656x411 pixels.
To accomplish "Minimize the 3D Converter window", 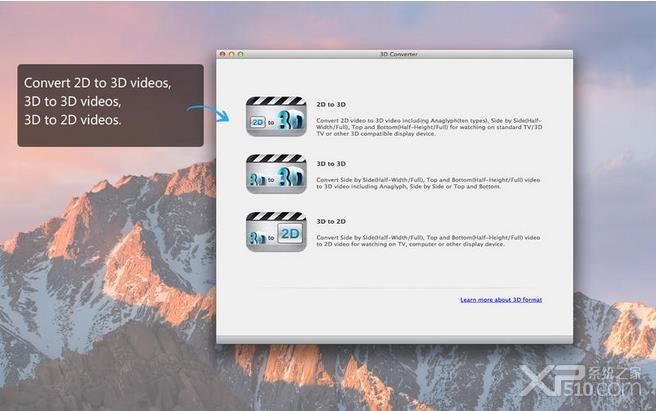I will [x=231, y=54].
